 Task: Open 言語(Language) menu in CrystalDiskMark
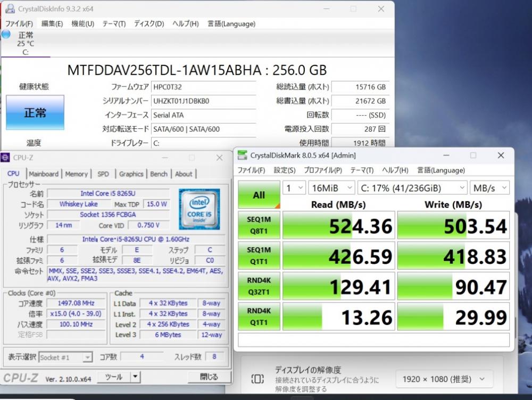[440, 170]
